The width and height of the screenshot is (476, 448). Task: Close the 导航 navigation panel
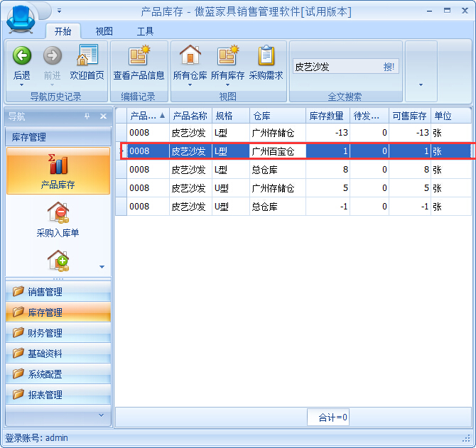[103, 116]
